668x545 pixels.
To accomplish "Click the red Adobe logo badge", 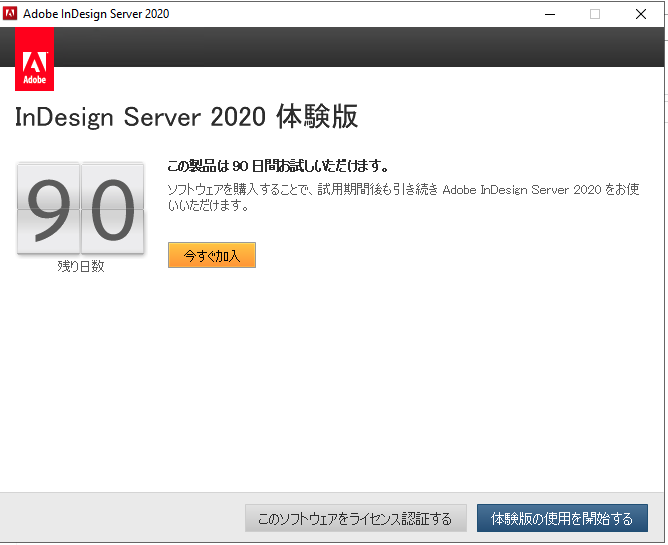I will point(35,59).
